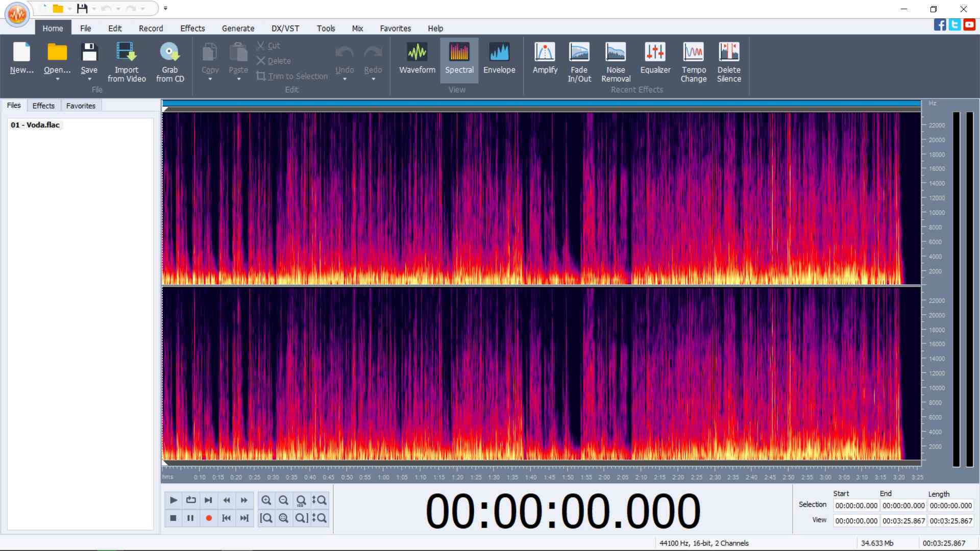Viewport: 980px width, 551px height.
Task: Expand the Open button dropdown arrow
Action: (57, 80)
